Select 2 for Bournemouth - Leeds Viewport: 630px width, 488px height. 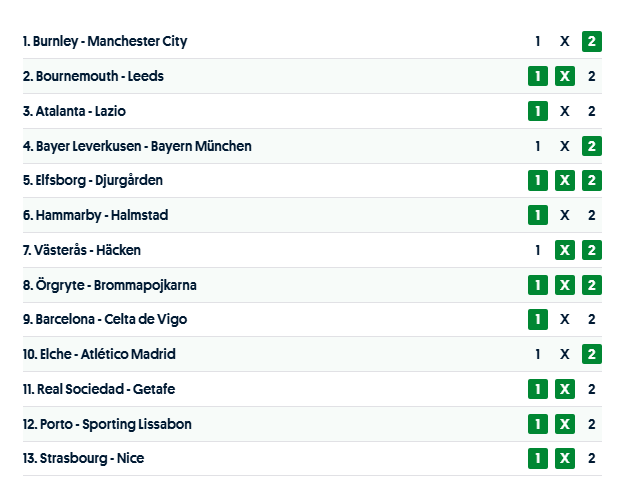pos(592,77)
